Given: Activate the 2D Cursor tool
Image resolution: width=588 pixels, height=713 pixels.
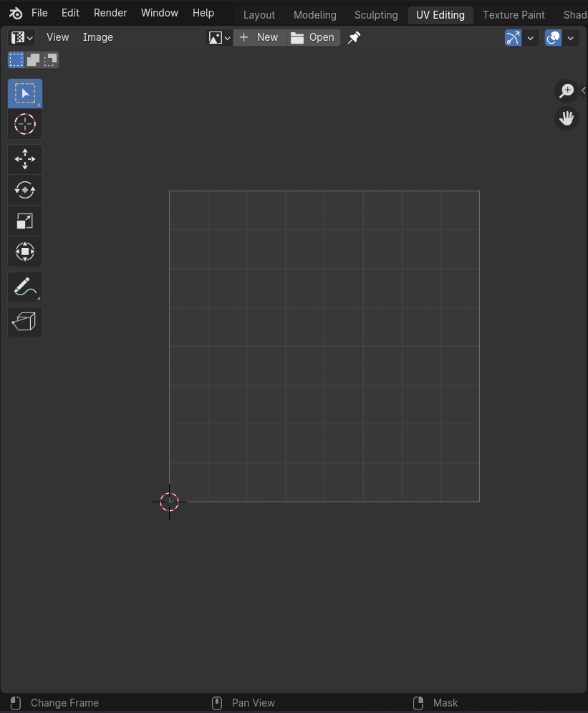Looking at the screenshot, I should point(25,124).
